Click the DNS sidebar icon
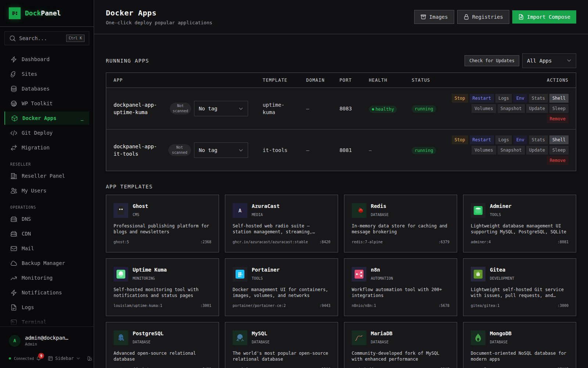The image size is (588, 368). pyautogui.click(x=14, y=219)
